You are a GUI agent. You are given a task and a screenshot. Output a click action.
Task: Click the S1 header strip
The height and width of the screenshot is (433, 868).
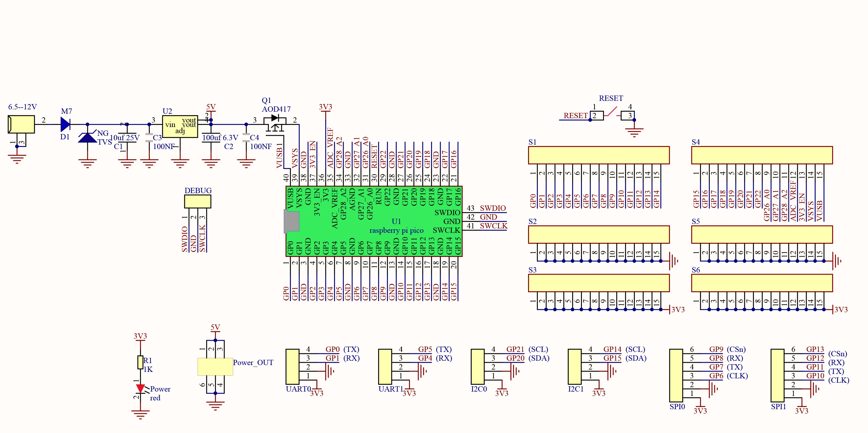coord(599,155)
